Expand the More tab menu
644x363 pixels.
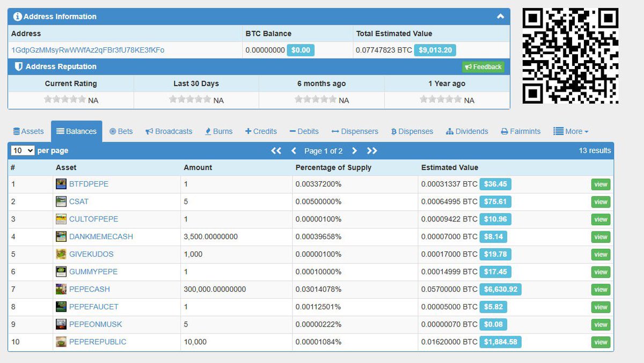(570, 131)
